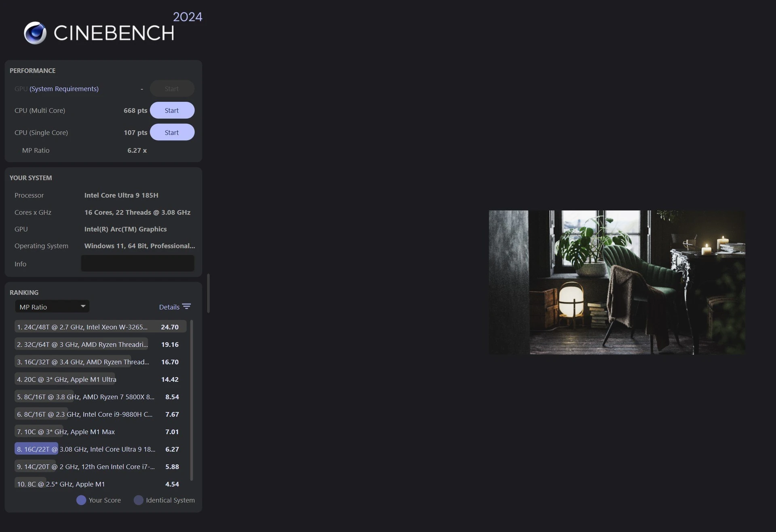Click the 19.16 score value

(x=170, y=344)
